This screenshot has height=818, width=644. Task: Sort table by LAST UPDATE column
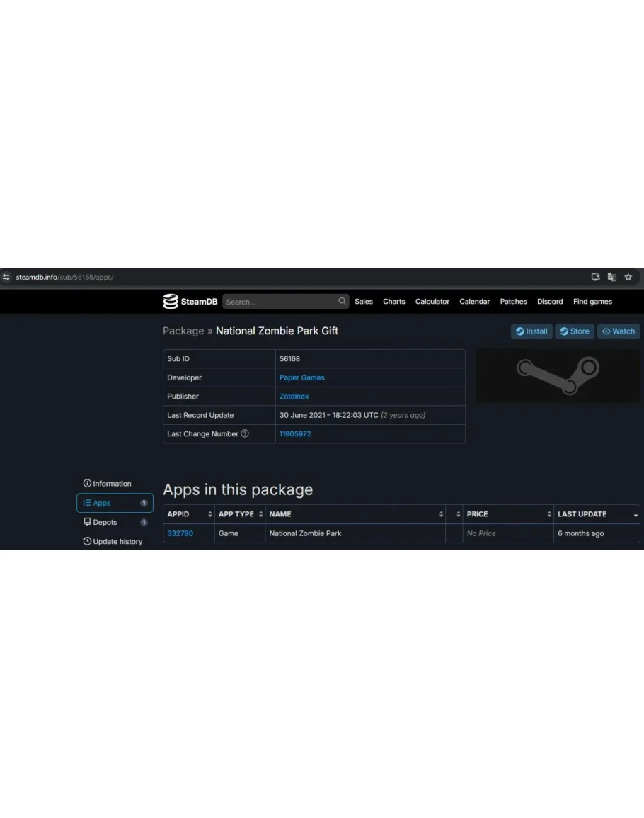point(597,514)
